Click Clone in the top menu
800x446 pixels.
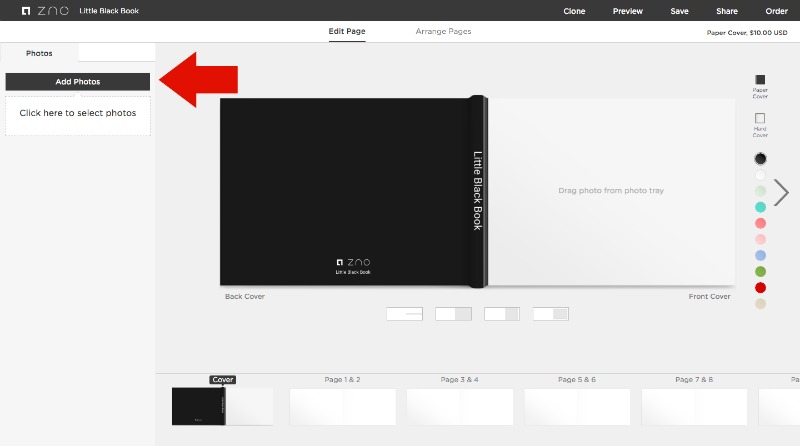point(574,11)
